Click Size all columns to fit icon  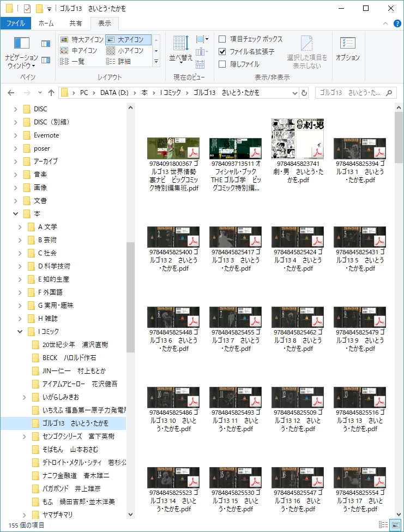point(200,64)
